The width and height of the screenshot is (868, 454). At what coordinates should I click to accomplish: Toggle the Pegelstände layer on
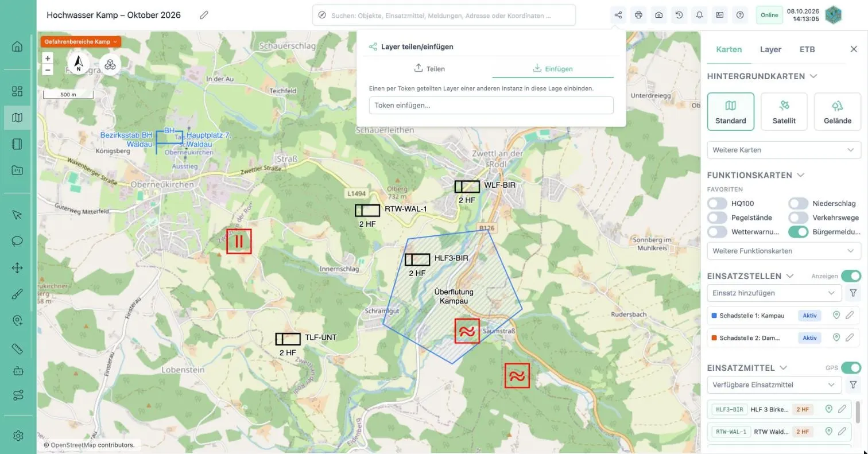[x=717, y=218]
